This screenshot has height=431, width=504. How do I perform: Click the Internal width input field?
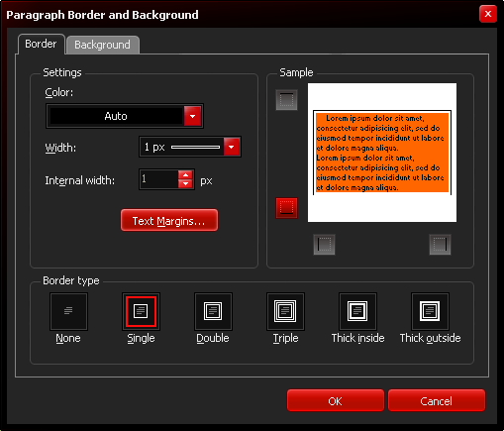159,179
